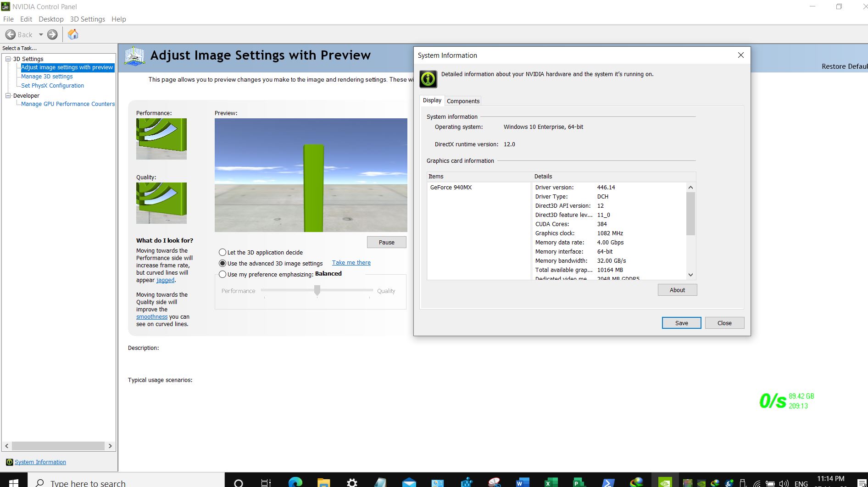Screen dimensions: 868x487
Task: Go to Home page icon
Action: coord(73,34)
